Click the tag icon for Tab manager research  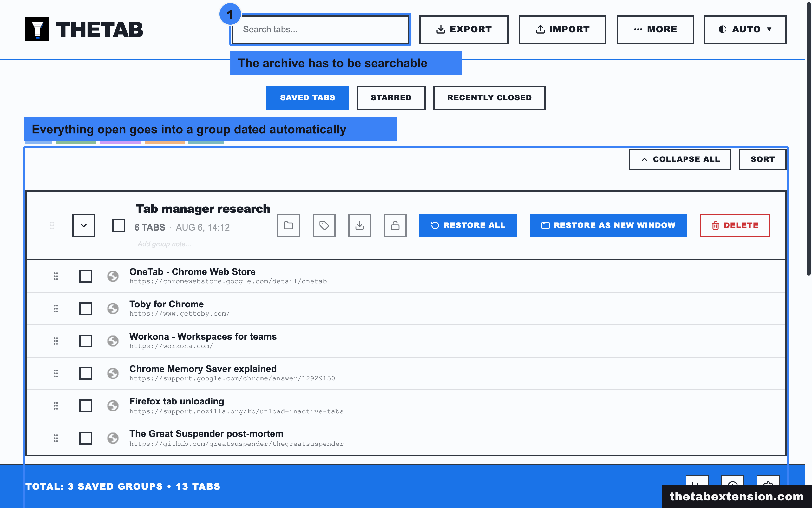tap(324, 225)
